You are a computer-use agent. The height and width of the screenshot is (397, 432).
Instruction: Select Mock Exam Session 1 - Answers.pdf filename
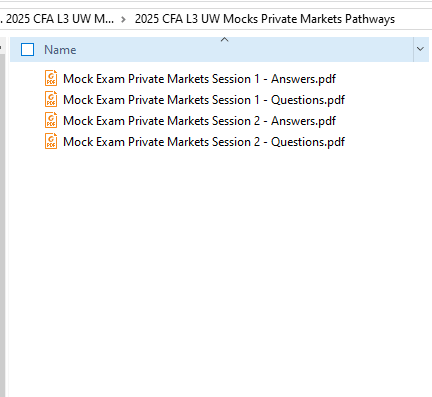(x=199, y=79)
